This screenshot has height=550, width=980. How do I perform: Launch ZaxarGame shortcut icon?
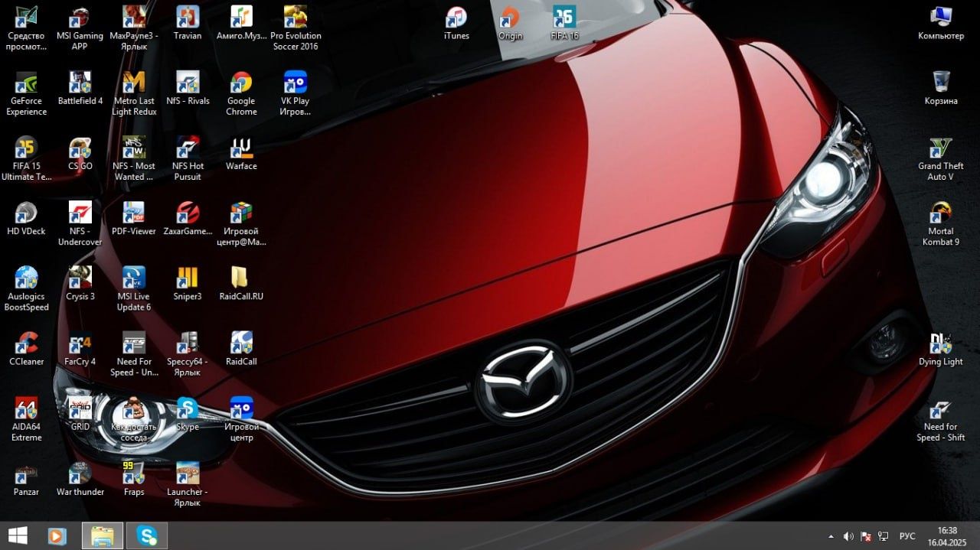coord(188,218)
